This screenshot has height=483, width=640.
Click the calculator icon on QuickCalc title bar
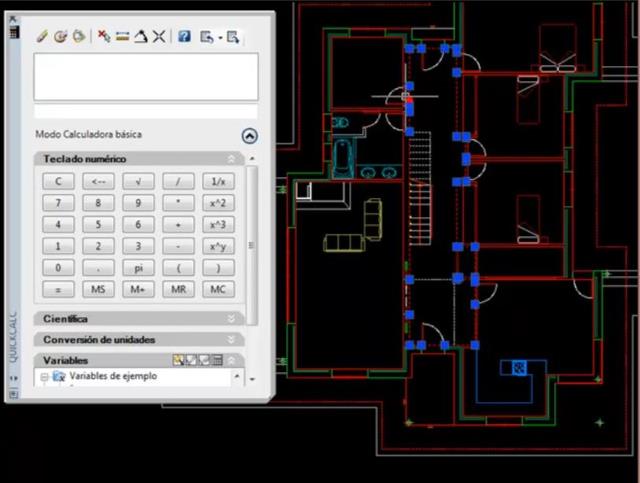coord(14,32)
